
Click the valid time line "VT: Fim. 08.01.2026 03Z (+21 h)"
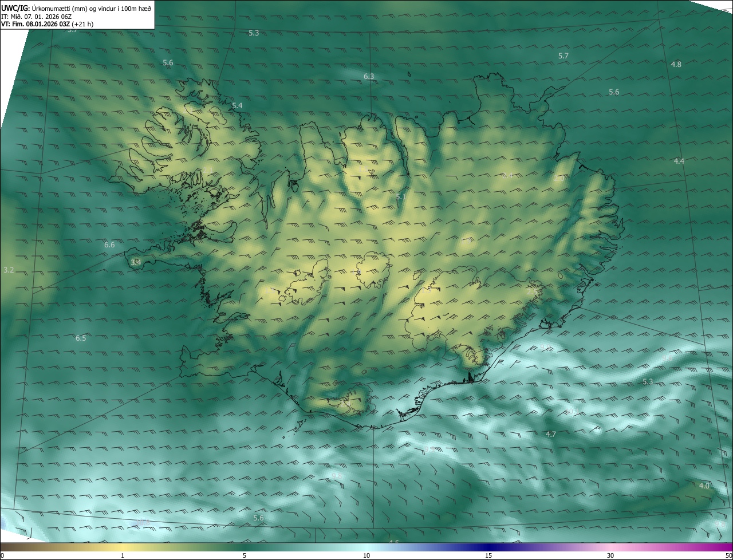[x=48, y=24]
